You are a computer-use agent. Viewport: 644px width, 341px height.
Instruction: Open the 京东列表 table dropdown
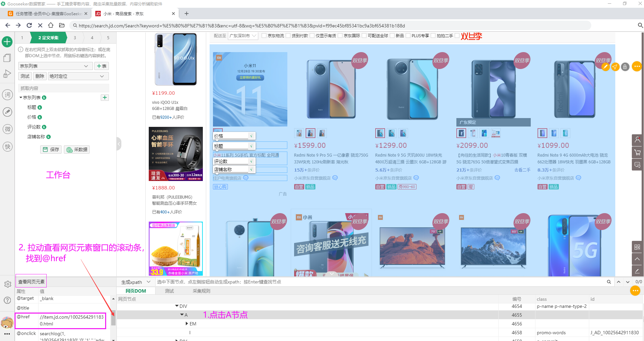point(55,66)
